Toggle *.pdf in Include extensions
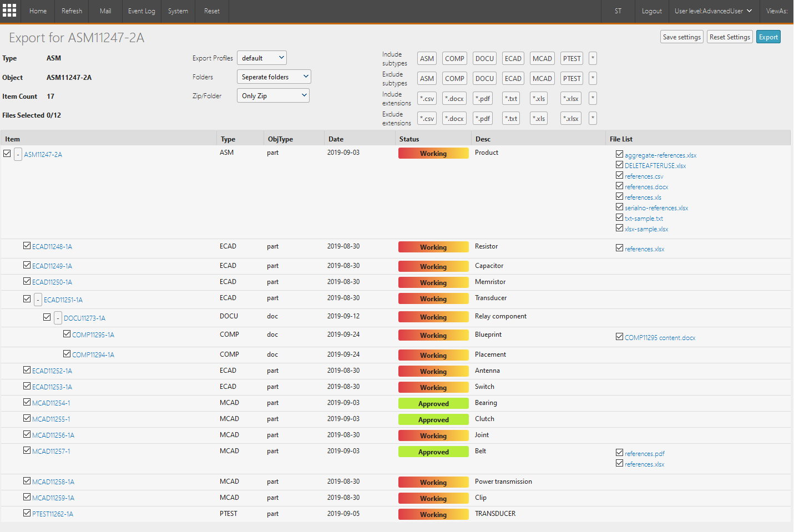The width and height of the screenshot is (794, 532). [x=483, y=98]
